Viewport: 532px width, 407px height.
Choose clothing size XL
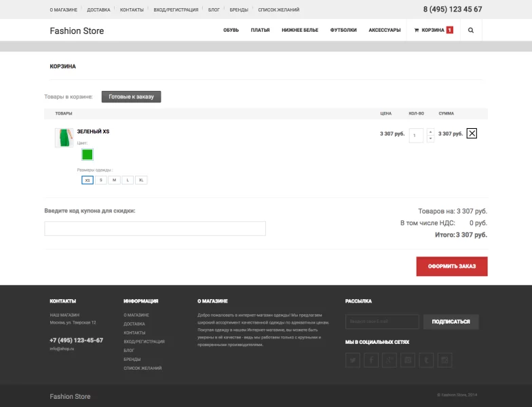point(140,180)
